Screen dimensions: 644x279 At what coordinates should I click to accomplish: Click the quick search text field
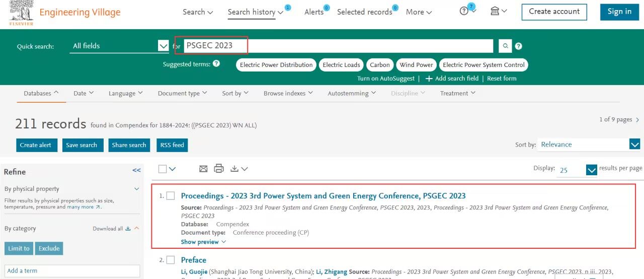(338, 46)
